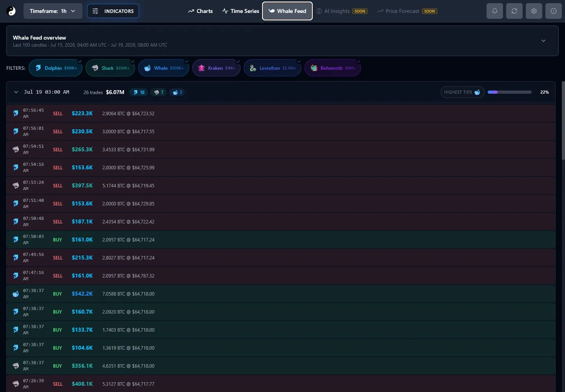Click the notifications bell icon
Screen dimensions: 565x392
pos(495,11)
